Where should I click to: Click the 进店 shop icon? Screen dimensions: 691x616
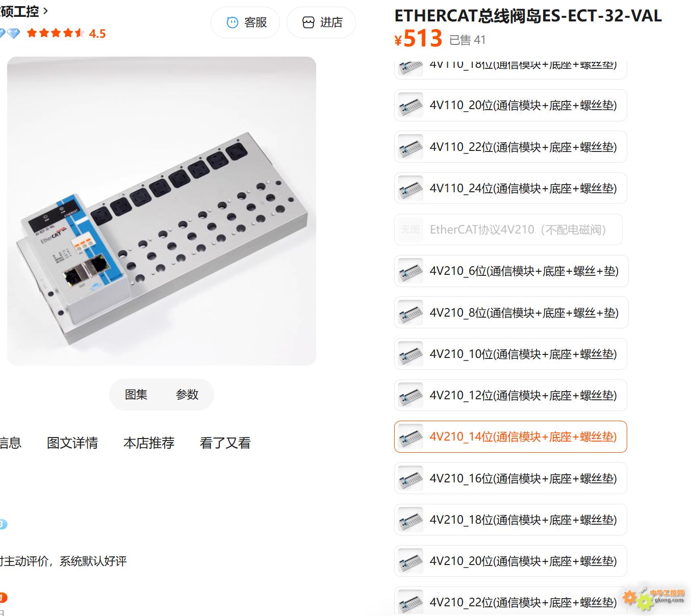(x=309, y=22)
